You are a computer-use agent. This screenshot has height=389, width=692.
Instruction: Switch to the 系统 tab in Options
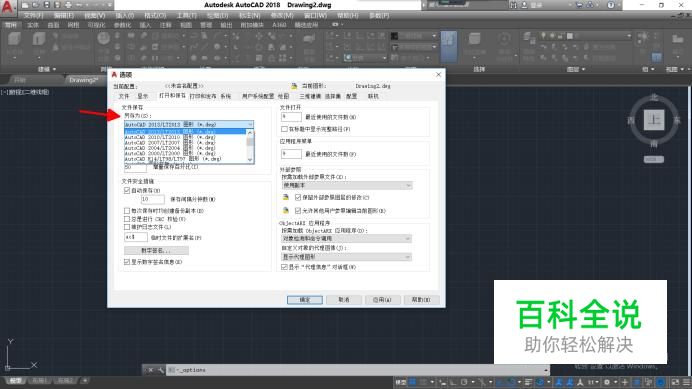coord(226,96)
